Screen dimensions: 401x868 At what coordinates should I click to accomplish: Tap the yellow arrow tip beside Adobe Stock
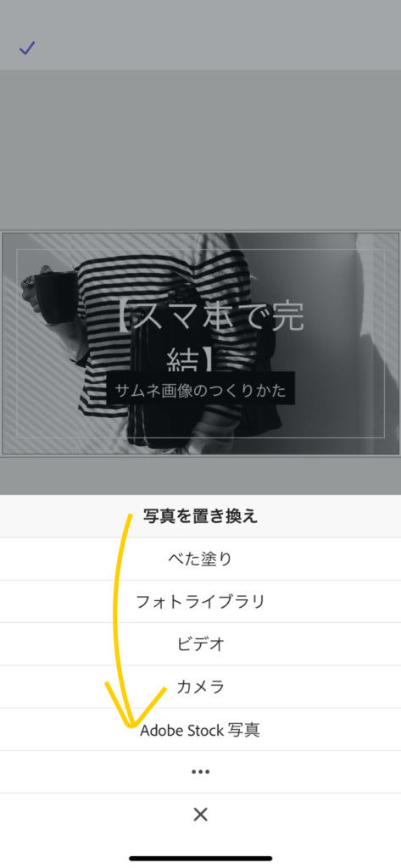[x=131, y=724]
